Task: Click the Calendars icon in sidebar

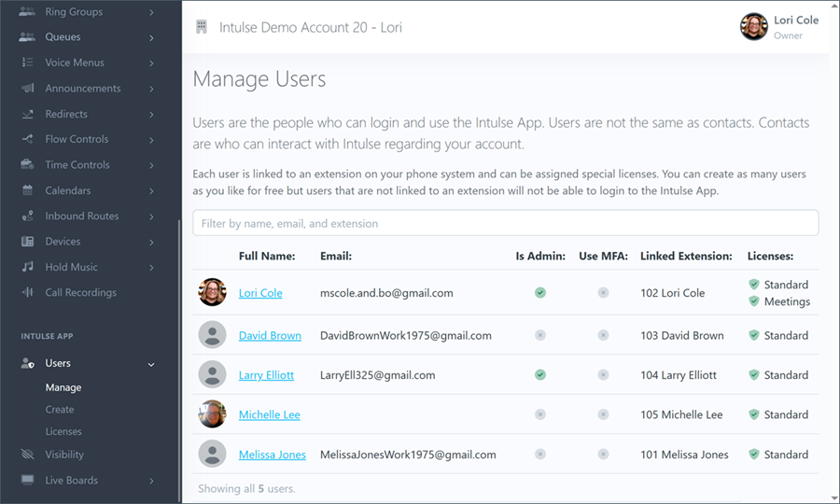Action: [27, 190]
